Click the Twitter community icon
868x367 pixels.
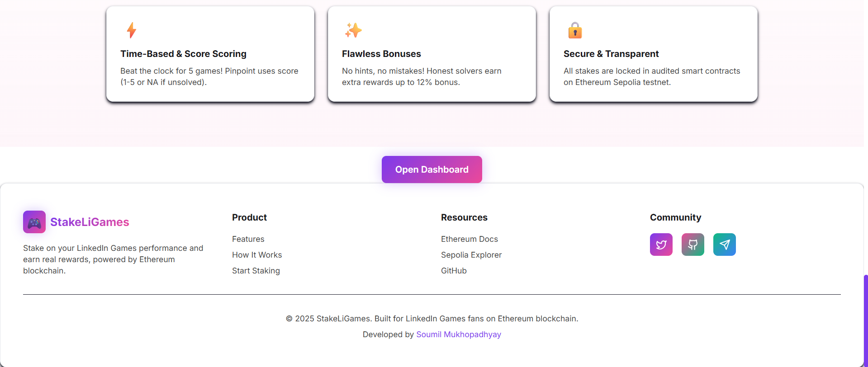tap(661, 245)
